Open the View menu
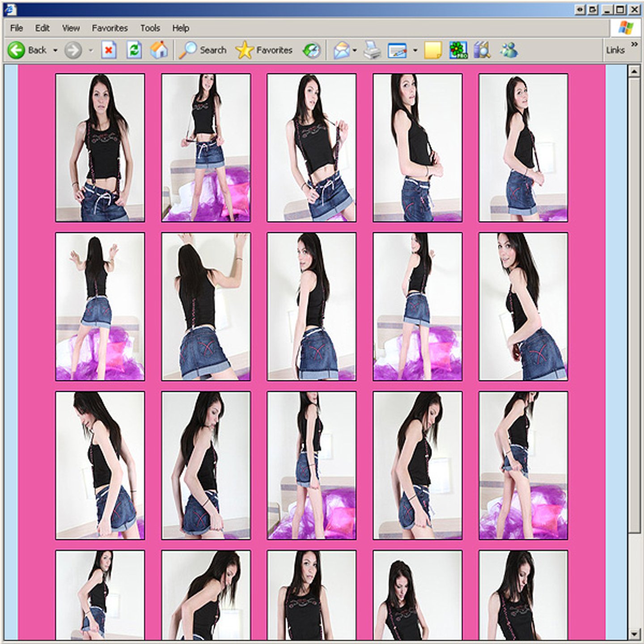This screenshot has height=644, width=644. (x=71, y=28)
